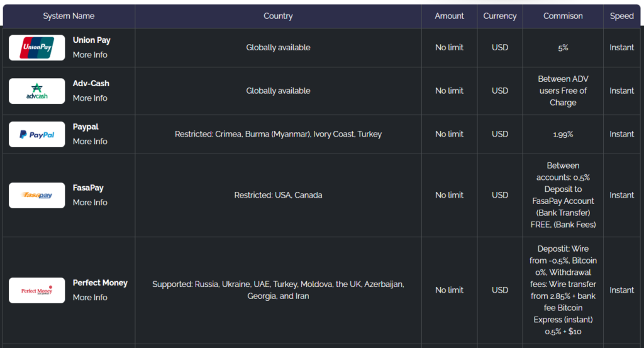Click the Speed column header
Viewport: 644px width, 348px height.
coord(622,16)
